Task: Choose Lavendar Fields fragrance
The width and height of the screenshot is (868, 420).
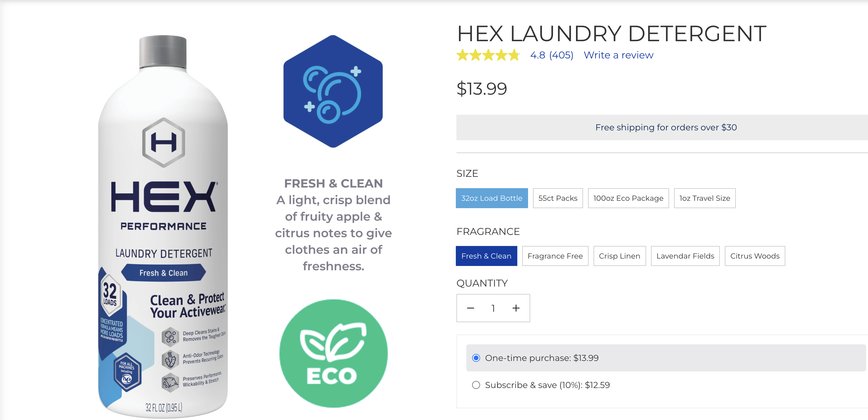Action: point(685,256)
